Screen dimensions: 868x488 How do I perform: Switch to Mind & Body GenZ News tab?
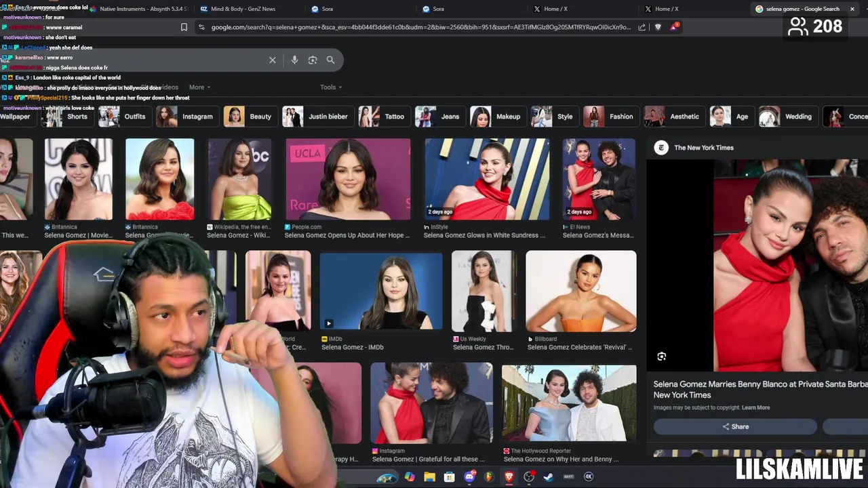click(243, 9)
